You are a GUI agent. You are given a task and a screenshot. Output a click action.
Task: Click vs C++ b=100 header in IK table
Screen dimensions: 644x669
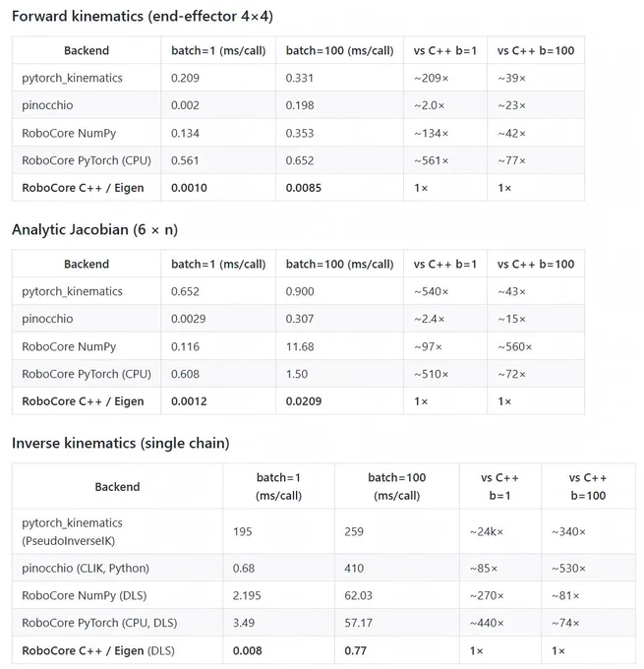point(588,486)
